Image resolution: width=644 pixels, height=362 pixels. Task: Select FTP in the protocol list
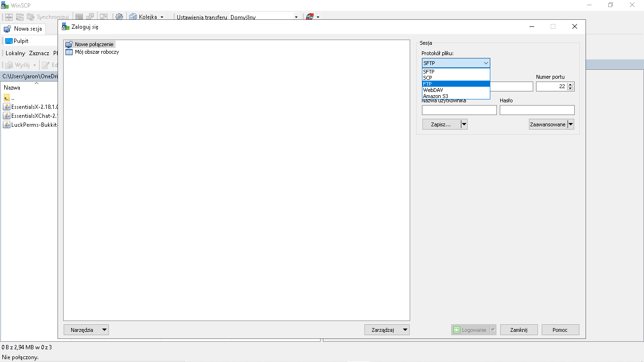click(x=455, y=84)
